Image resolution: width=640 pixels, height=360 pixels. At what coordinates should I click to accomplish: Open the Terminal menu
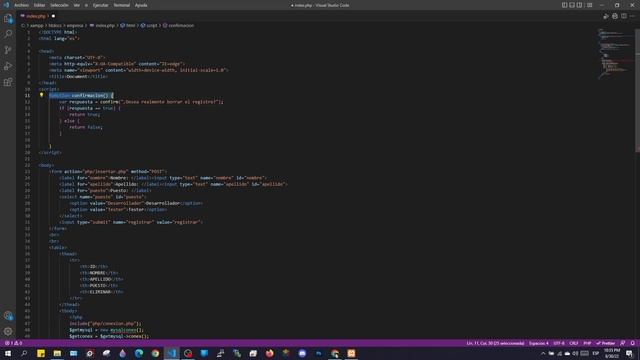coord(122,5)
